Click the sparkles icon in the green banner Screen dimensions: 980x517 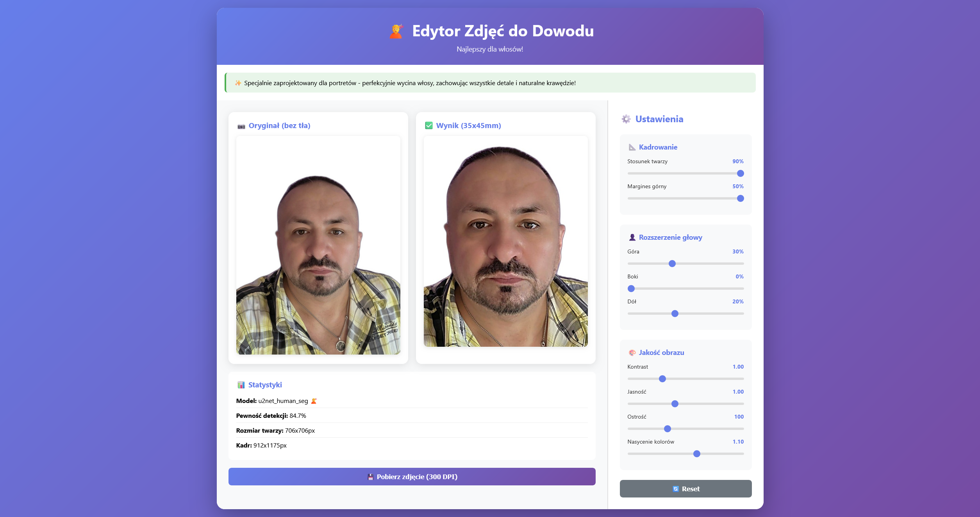pos(237,83)
